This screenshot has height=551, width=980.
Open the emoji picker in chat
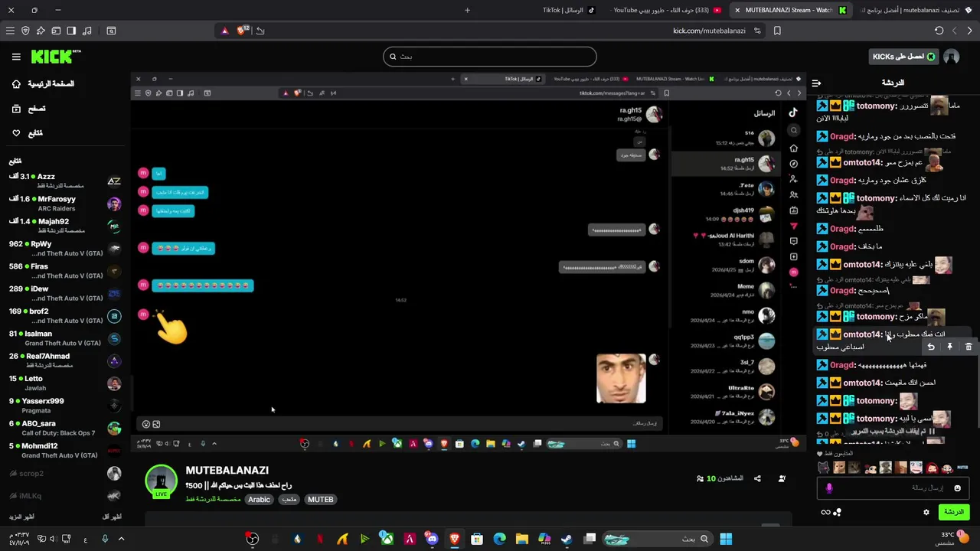pos(957,487)
